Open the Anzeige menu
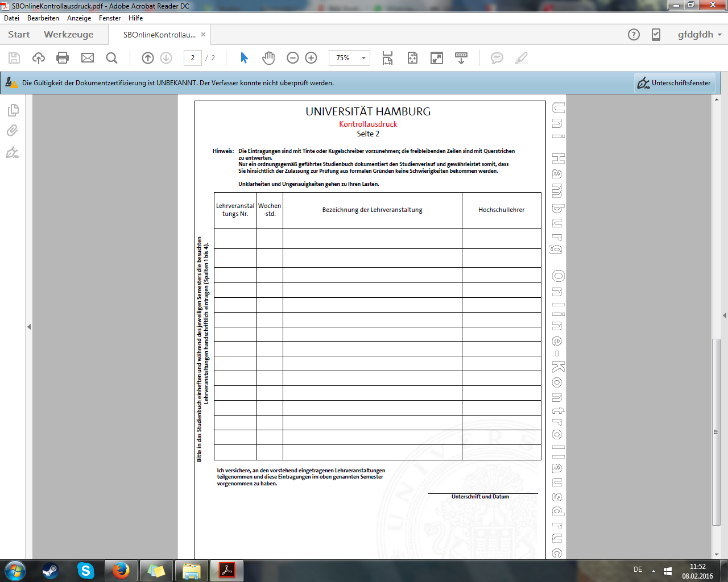Screen dimensions: 728x582 (79, 18)
